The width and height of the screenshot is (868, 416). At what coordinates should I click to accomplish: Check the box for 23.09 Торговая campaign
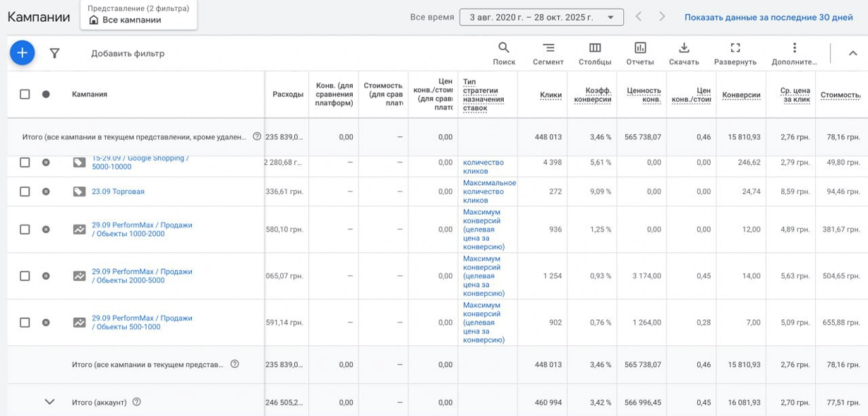click(x=25, y=191)
